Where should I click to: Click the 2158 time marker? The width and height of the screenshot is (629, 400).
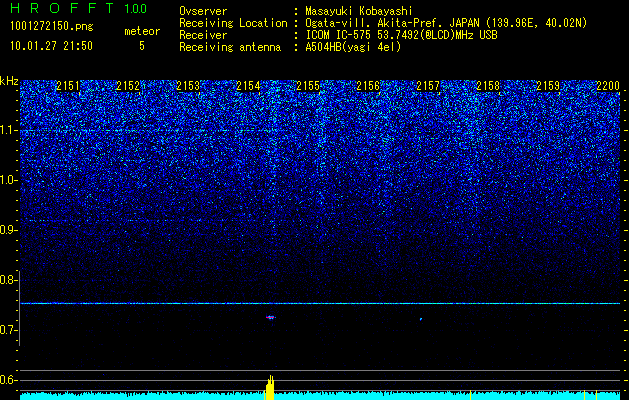point(488,86)
